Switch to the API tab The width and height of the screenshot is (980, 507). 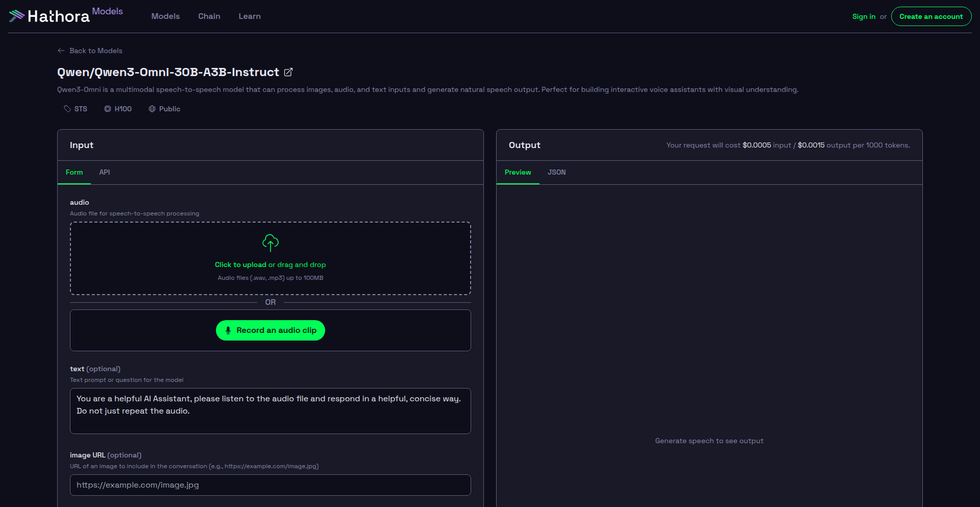tap(105, 173)
